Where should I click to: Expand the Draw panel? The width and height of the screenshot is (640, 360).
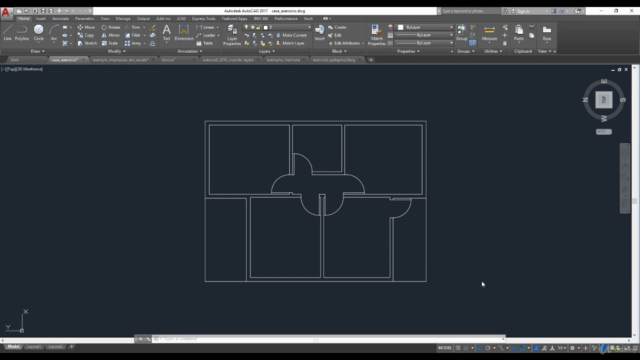click(38, 51)
